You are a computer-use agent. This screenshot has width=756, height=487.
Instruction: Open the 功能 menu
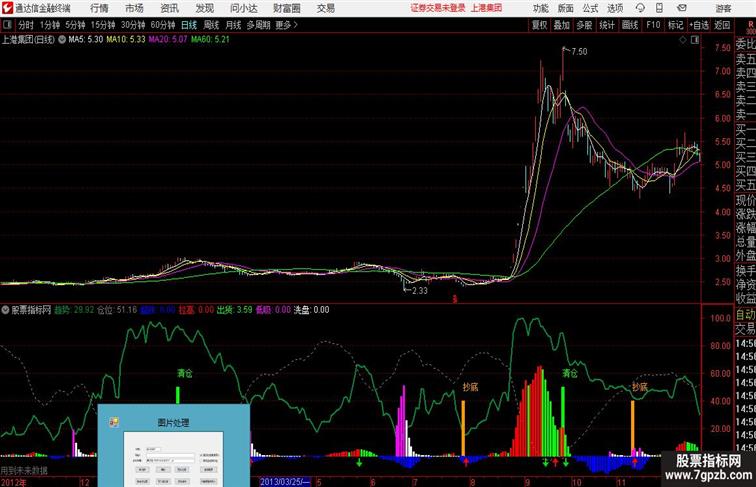(540, 8)
